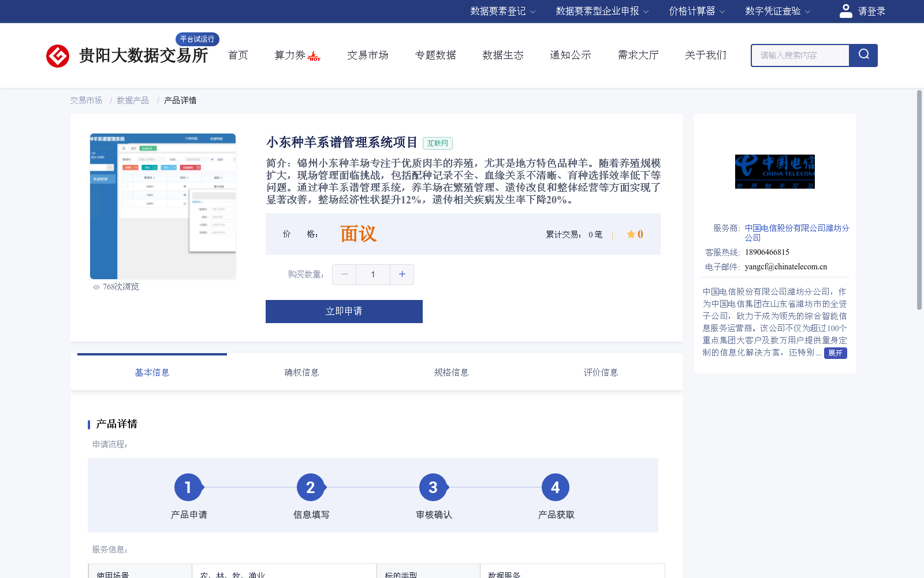Image resolution: width=924 pixels, height=578 pixels.
Task: Click the purchase quantity field
Action: 373,275
